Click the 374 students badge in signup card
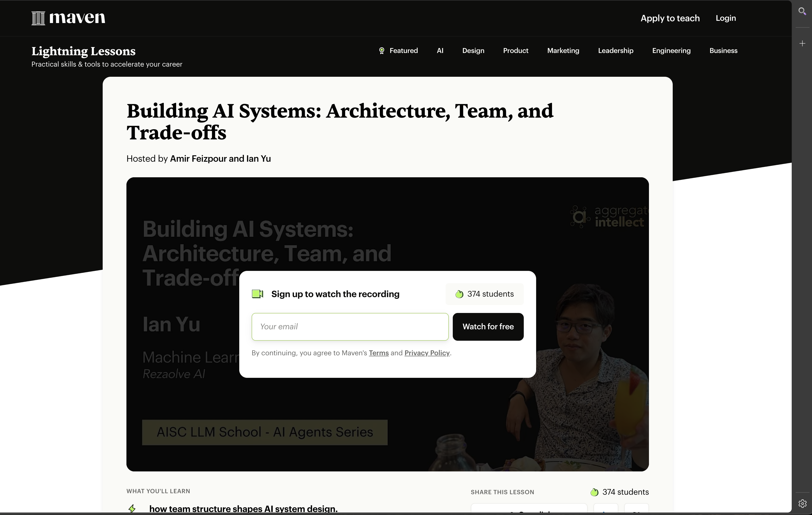 tap(485, 294)
